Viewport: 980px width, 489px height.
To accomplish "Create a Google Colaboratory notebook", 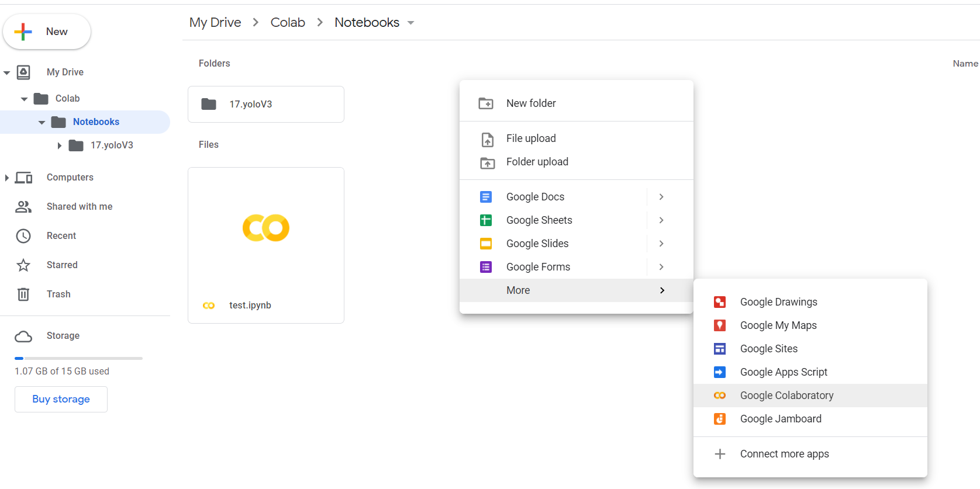I will pos(810,396).
